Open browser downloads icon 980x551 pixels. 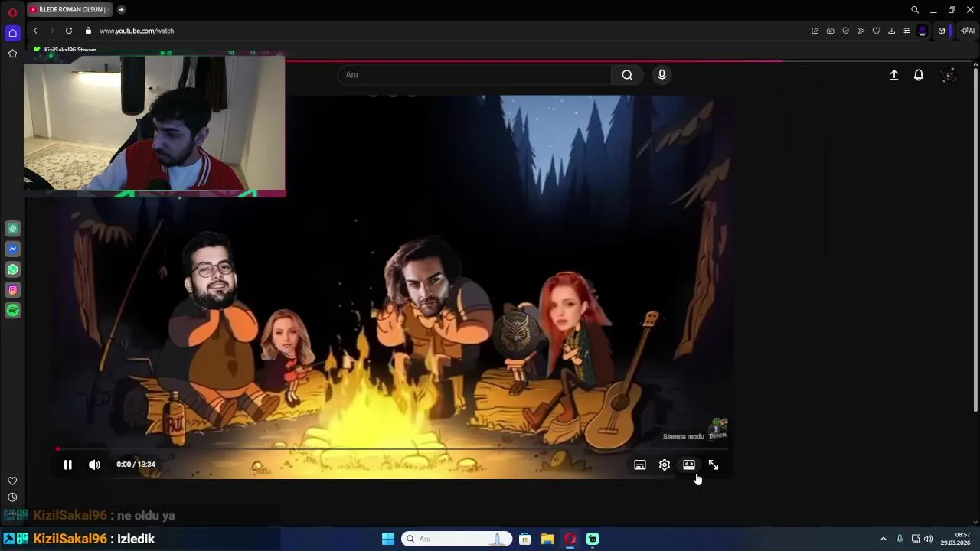[x=891, y=31]
